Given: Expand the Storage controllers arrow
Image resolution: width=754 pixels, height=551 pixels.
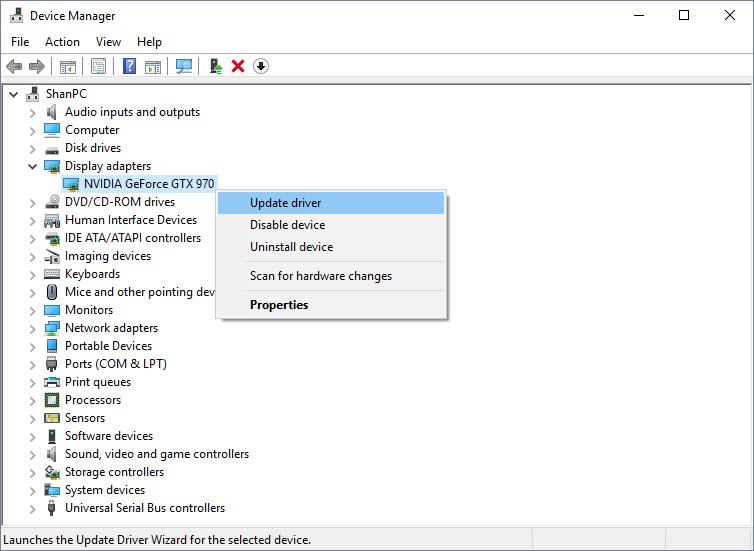Looking at the screenshot, I should click(x=32, y=473).
